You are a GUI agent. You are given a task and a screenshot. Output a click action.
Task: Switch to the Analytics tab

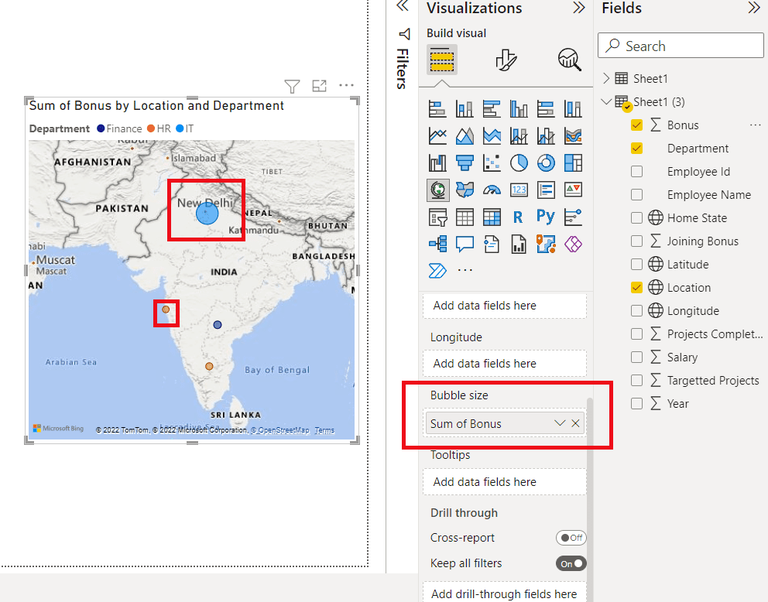(x=569, y=60)
